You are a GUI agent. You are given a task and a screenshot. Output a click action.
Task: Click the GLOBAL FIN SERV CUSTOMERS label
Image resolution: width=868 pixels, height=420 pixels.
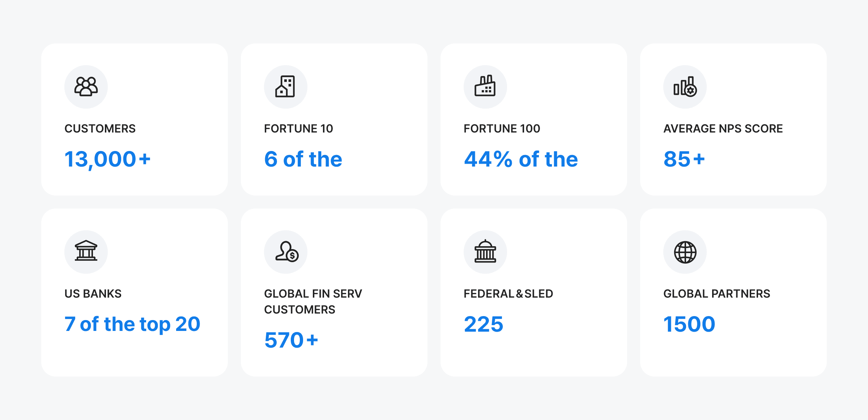313,301
